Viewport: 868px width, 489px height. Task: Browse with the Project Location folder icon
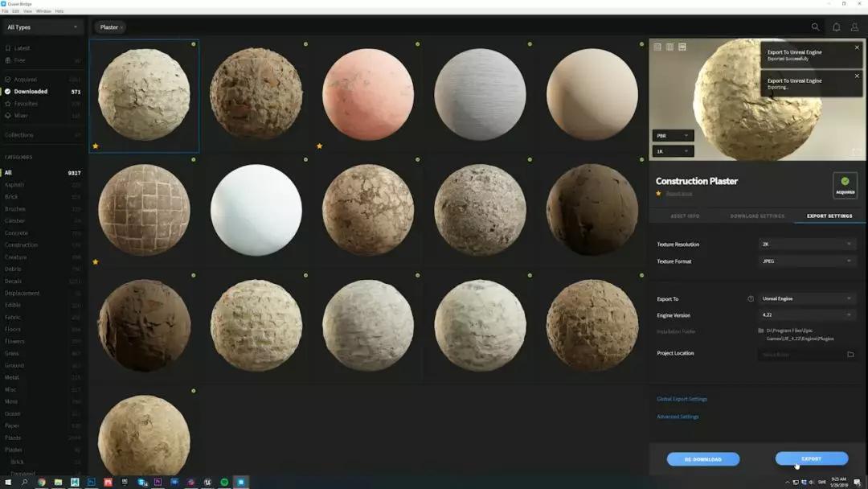(x=850, y=354)
